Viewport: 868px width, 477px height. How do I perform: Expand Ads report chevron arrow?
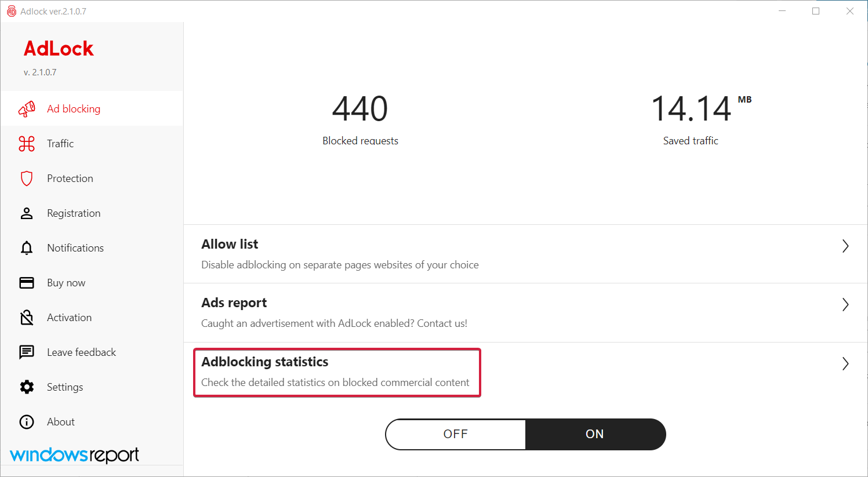click(845, 305)
